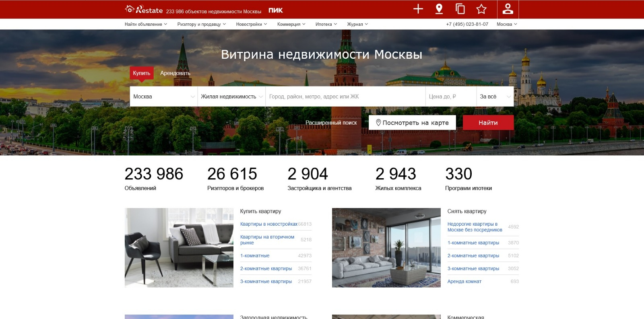Viewport: 644px width, 319px height.
Task: Open the 'Ипотека' menu
Action: tap(326, 24)
